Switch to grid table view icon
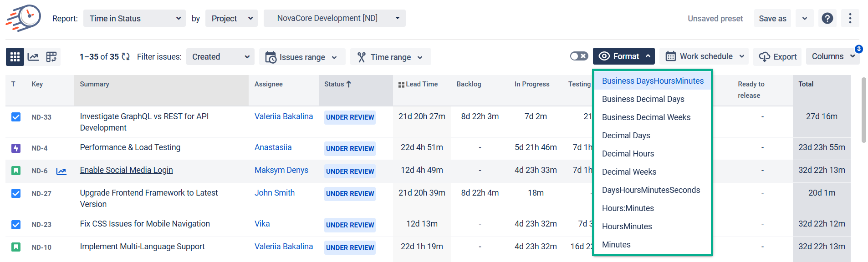868x262 pixels. (x=15, y=57)
